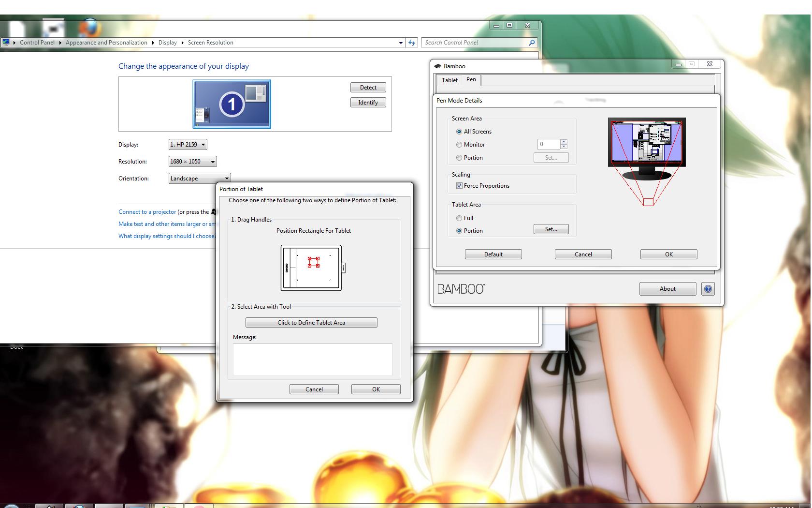Screen dimensions: 812x508
Task: Expand the arrow after Appearance and Personalization
Action: [x=153, y=43]
